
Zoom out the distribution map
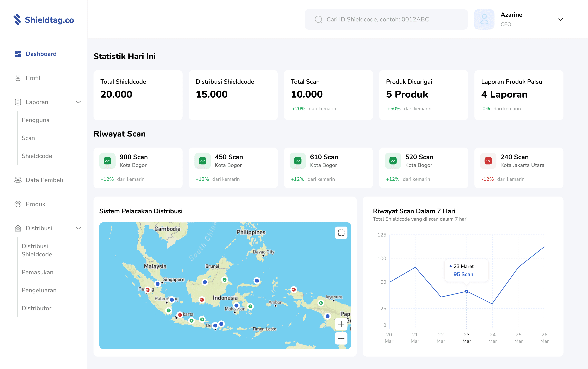coord(341,338)
